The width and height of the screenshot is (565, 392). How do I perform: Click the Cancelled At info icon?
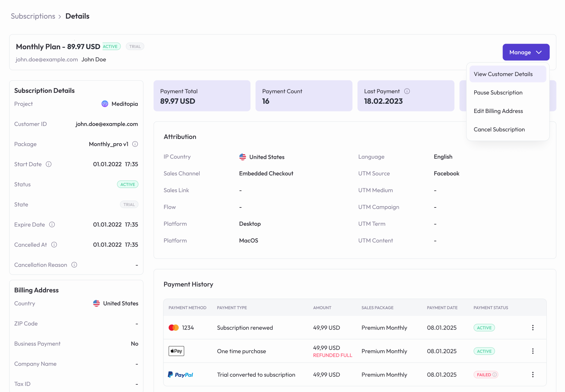(x=54, y=245)
